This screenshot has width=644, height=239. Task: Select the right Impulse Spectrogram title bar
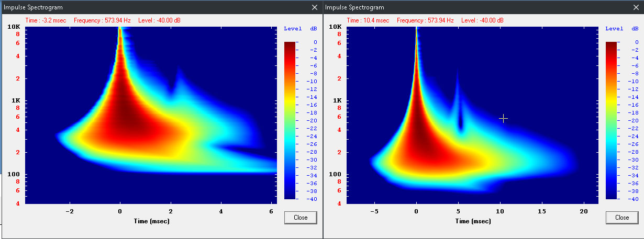click(476, 7)
